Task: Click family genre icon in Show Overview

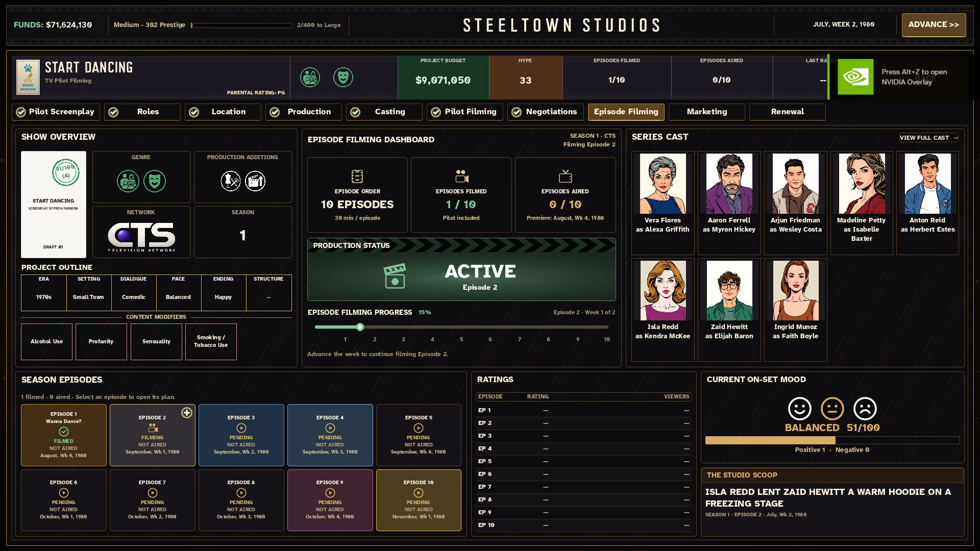Action: tap(128, 181)
